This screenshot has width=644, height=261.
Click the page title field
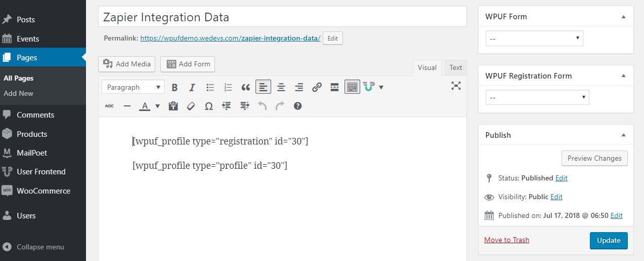click(282, 17)
